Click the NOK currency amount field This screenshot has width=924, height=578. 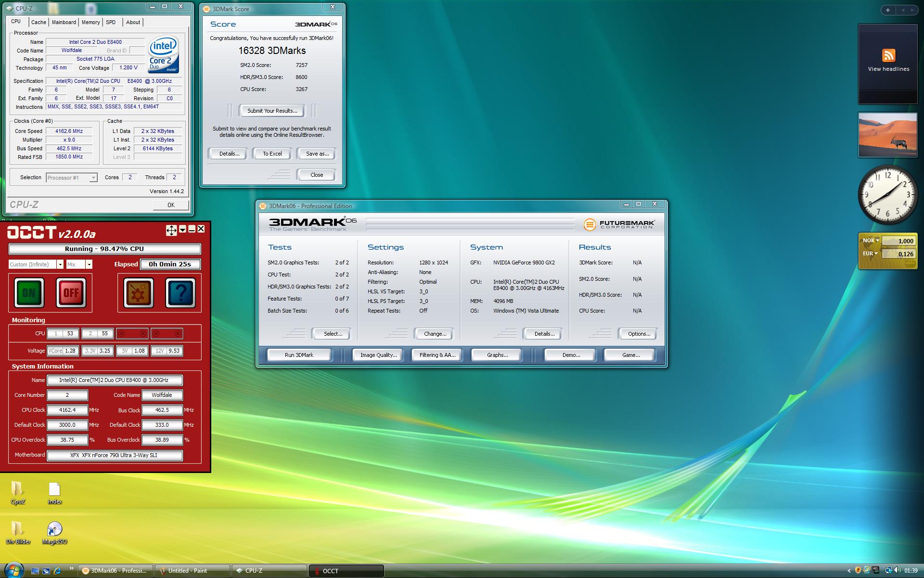click(x=899, y=241)
